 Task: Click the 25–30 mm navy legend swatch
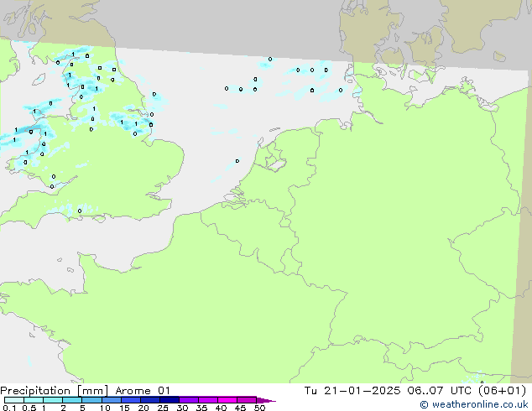click(x=170, y=400)
